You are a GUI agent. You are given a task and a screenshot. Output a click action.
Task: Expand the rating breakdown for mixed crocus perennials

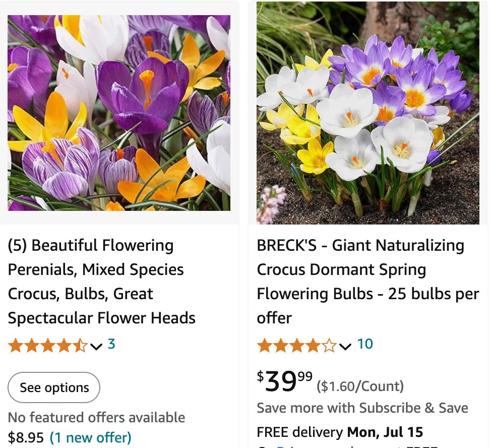click(96, 347)
